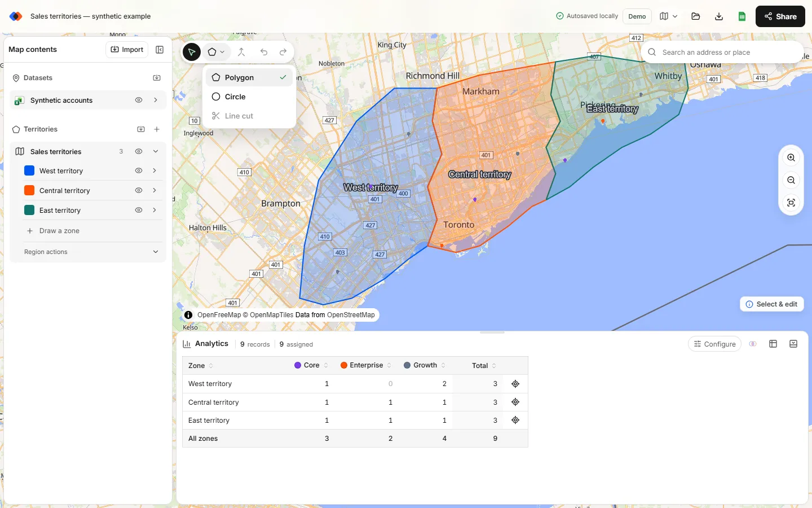
Task: Download the map via top bar icon
Action: pyautogui.click(x=719, y=16)
